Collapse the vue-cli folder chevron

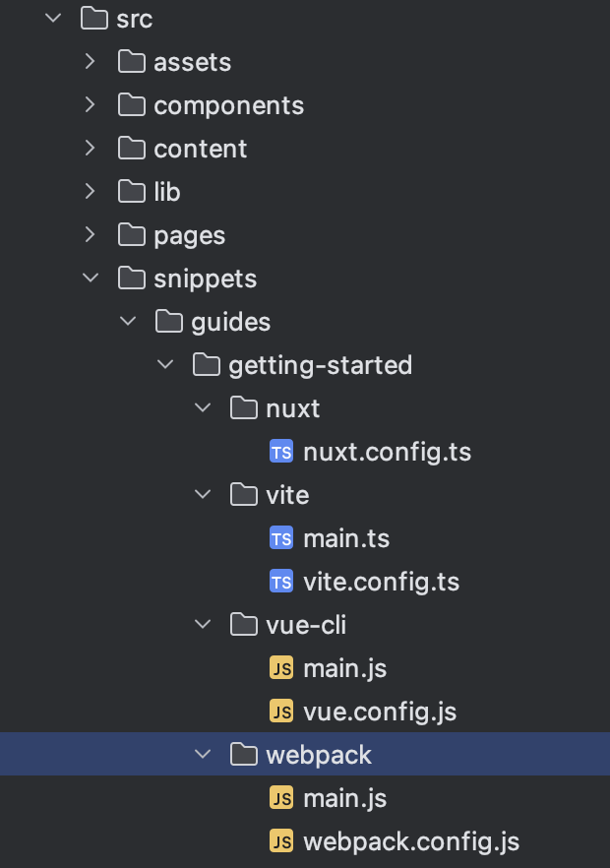(x=204, y=625)
